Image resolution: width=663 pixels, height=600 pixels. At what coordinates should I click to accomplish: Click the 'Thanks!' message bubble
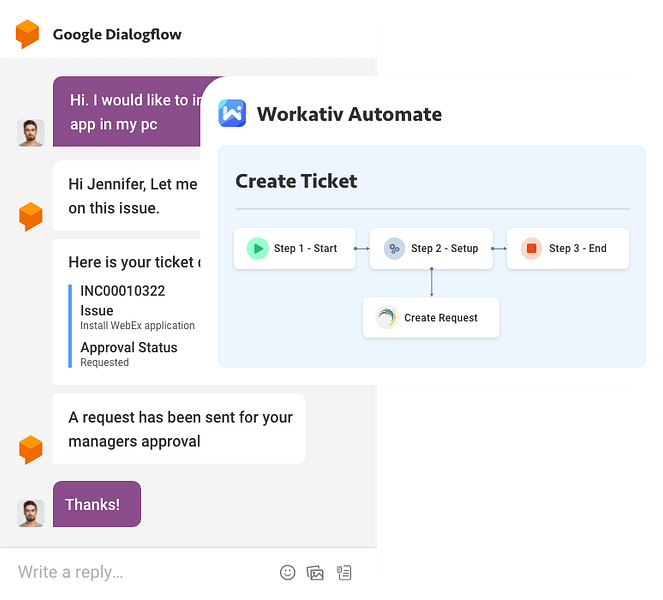(x=97, y=504)
